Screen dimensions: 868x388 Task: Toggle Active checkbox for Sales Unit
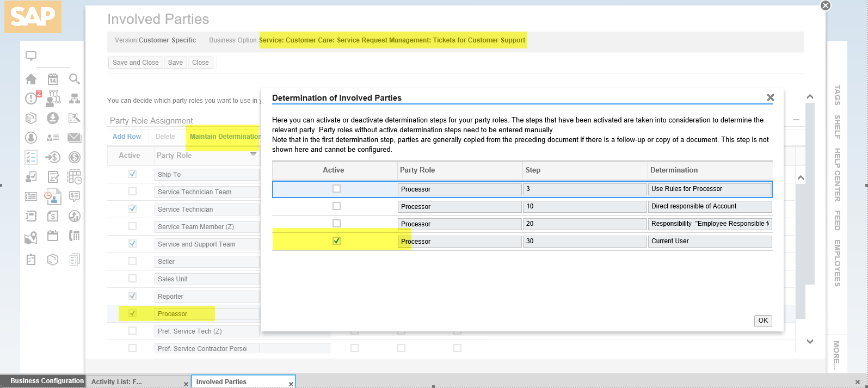pyautogui.click(x=132, y=279)
